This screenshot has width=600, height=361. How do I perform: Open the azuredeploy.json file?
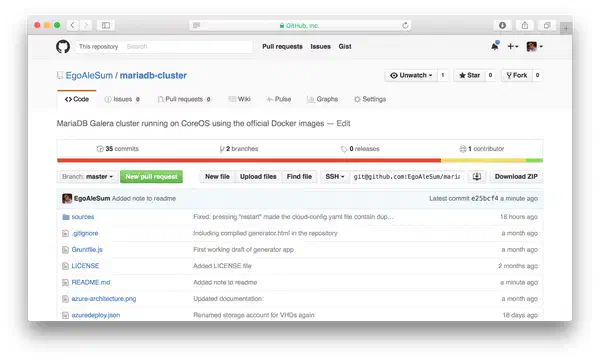click(96, 315)
